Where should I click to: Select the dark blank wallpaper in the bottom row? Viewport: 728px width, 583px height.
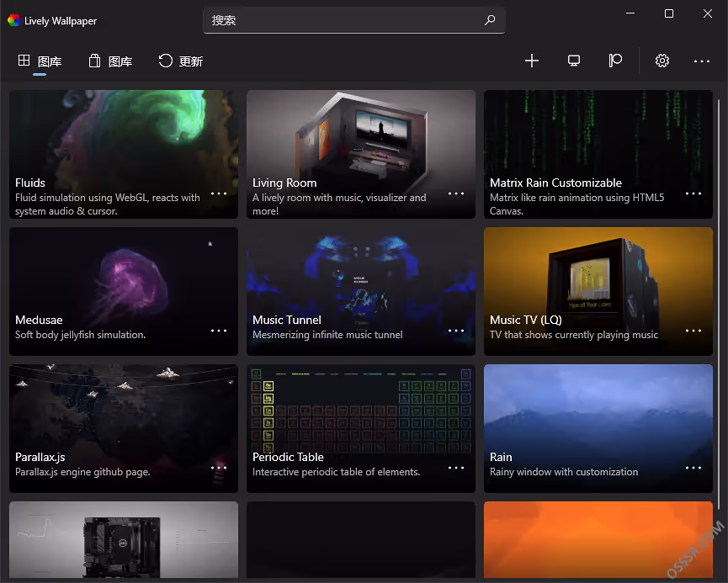coord(361,540)
